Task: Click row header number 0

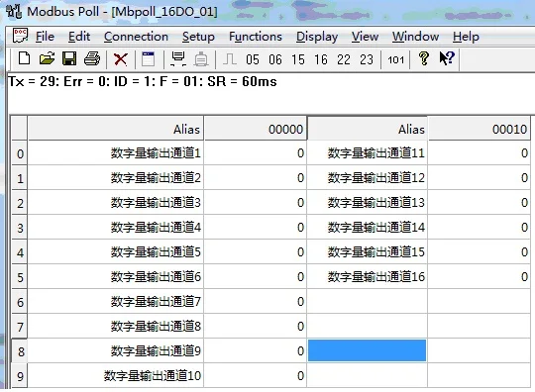Action: coord(20,153)
